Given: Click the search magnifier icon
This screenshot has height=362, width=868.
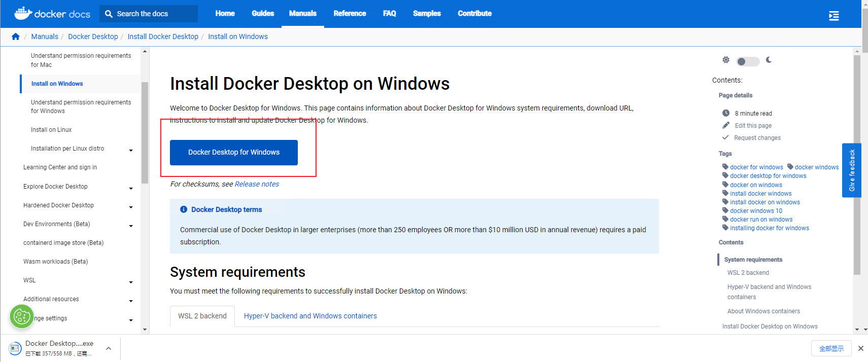Looking at the screenshot, I should (x=109, y=14).
